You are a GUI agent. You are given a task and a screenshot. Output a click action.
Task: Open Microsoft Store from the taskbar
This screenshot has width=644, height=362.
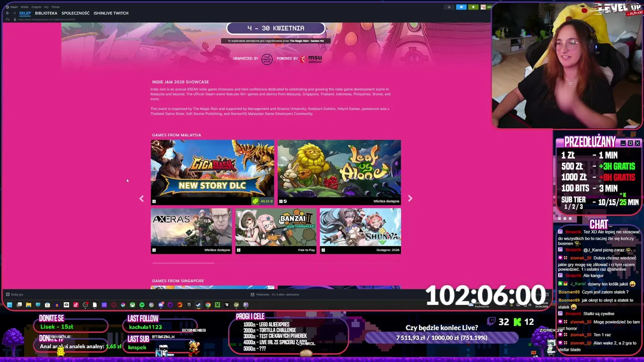(47, 305)
